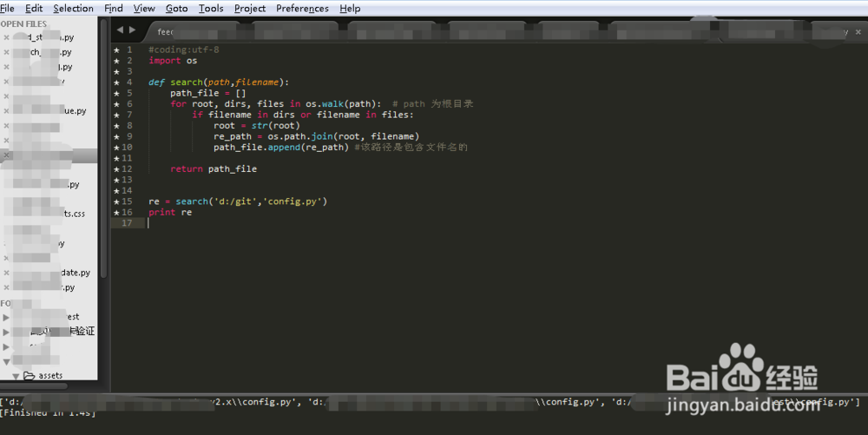Click the bookmark star on line 1
Image resolution: width=868 pixels, height=435 pixels.
(117, 49)
